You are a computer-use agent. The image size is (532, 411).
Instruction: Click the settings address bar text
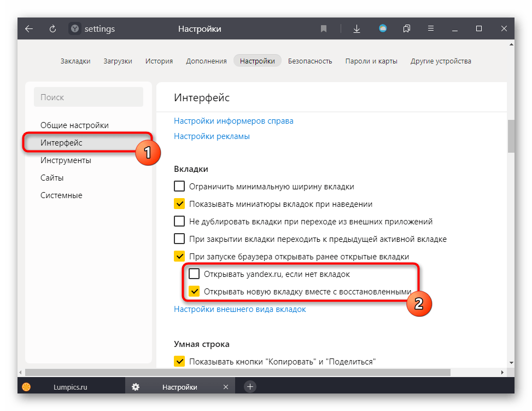tap(100, 29)
